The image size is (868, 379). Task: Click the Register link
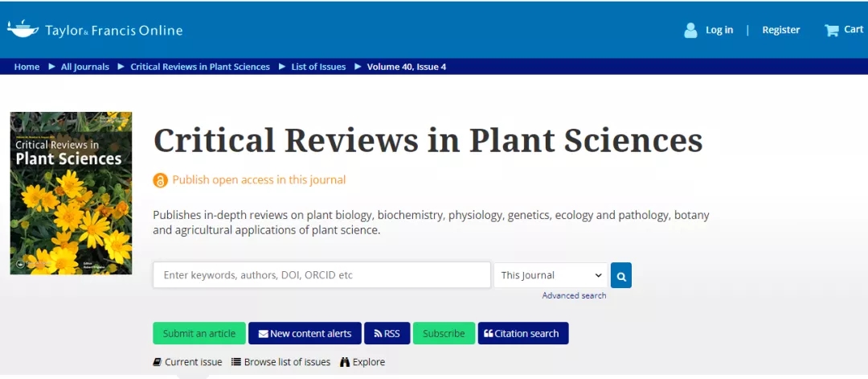[780, 30]
